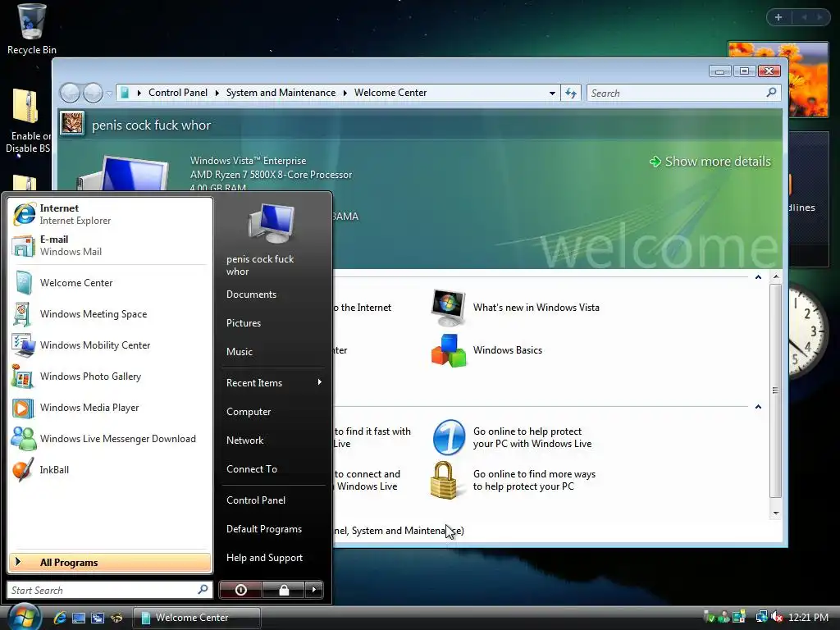The image size is (840, 630).
Task: Click the refresh button beside address bar
Action: tap(571, 94)
